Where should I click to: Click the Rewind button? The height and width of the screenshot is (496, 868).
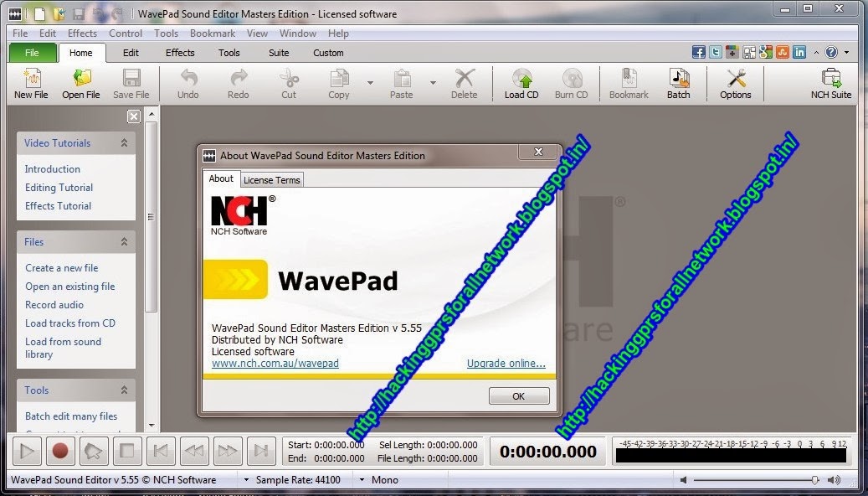(x=193, y=451)
